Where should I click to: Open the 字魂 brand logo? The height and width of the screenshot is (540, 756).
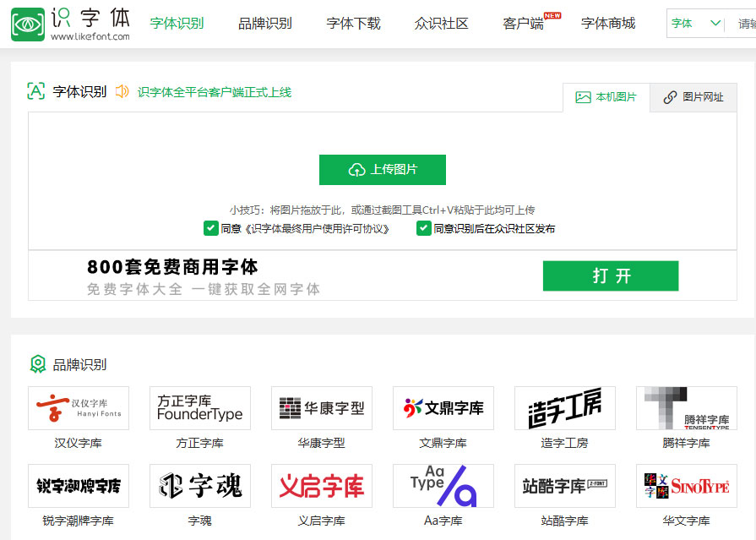click(200, 486)
